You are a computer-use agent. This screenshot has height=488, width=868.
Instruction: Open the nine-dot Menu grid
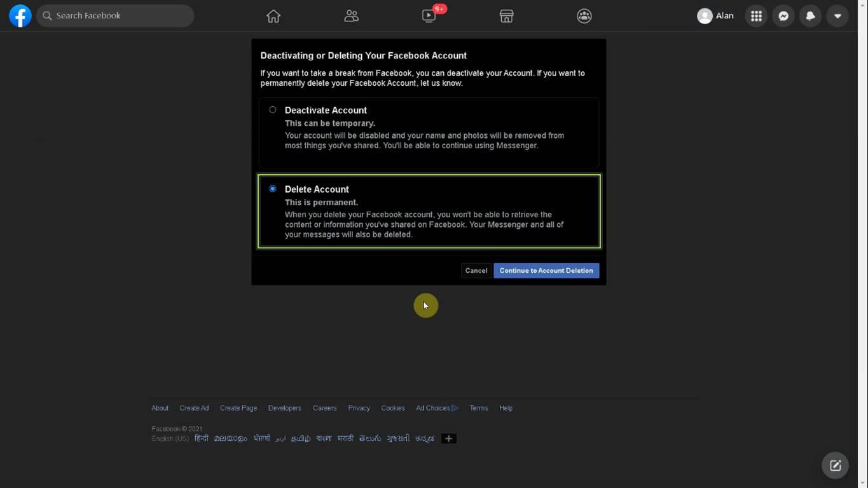tap(756, 16)
